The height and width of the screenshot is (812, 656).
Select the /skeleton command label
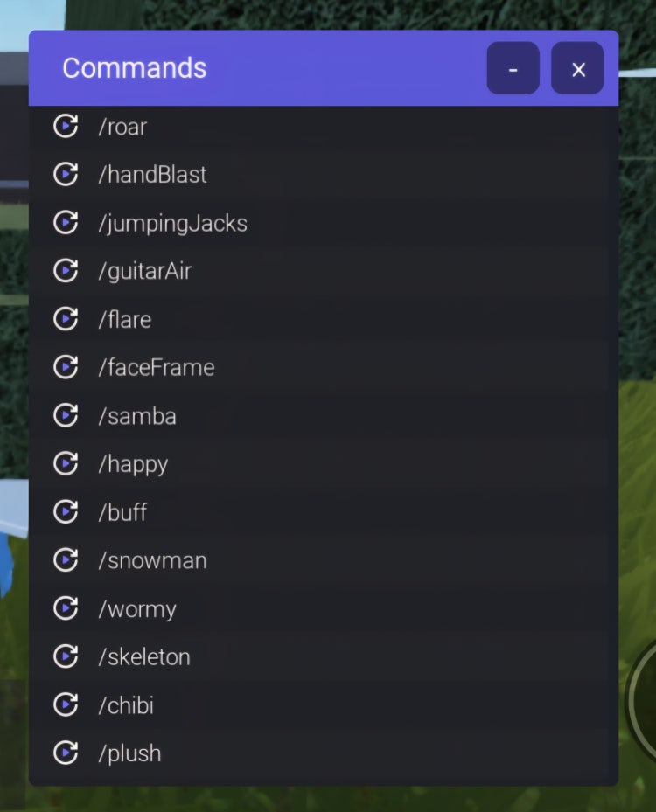point(144,656)
